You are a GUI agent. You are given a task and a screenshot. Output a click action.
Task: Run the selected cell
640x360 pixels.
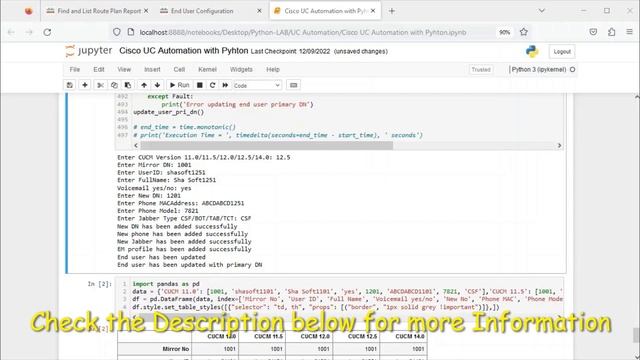(x=179, y=85)
